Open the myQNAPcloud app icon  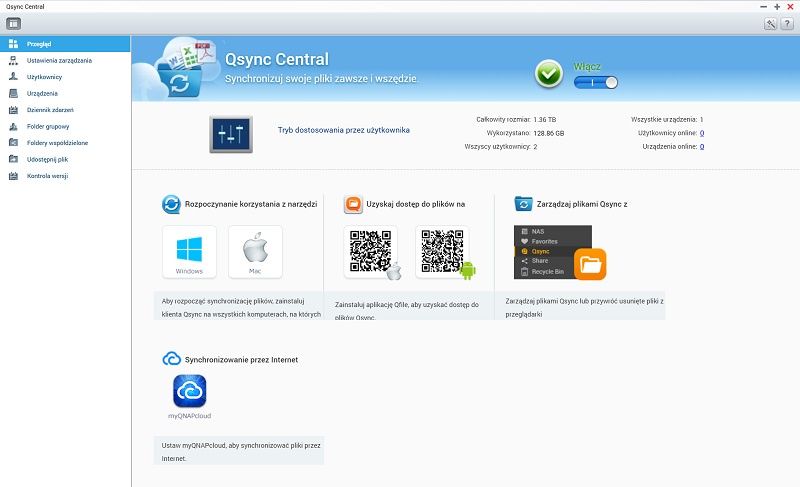coord(190,391)
